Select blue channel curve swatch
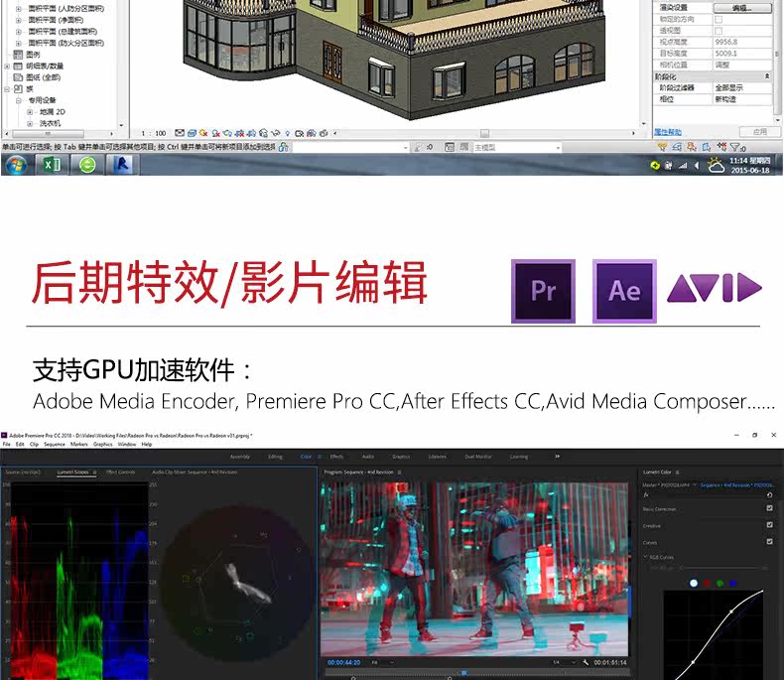This screenshot has width=784, height=680. click(733, 583)
